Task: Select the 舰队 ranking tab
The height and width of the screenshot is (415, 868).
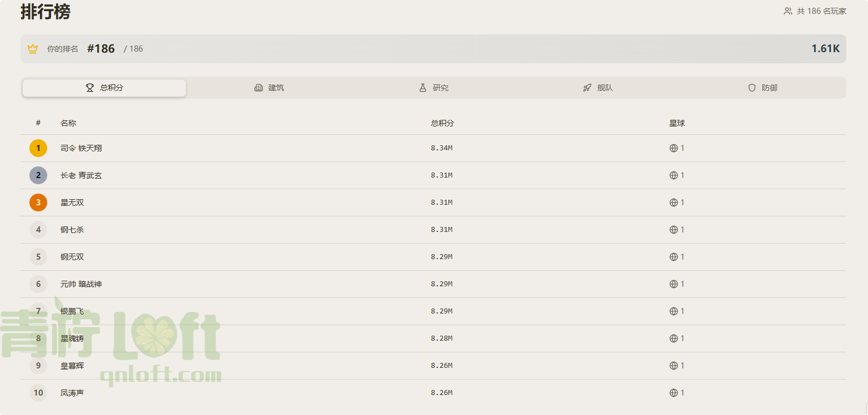Action: [597, 88]
